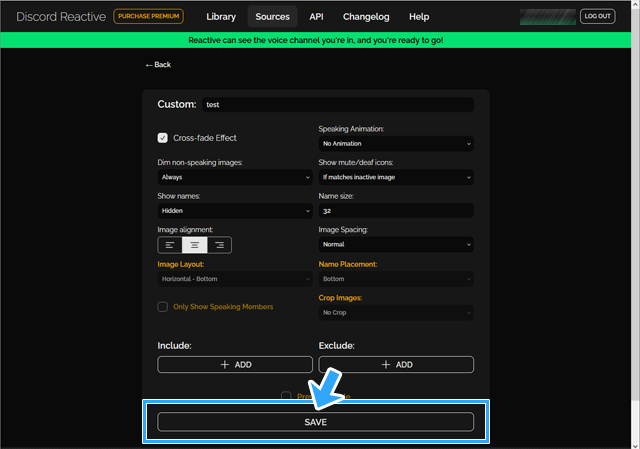Expand the Show names dropdown
Viewport: 640px width, 449px height.
(x=235, y=211)
